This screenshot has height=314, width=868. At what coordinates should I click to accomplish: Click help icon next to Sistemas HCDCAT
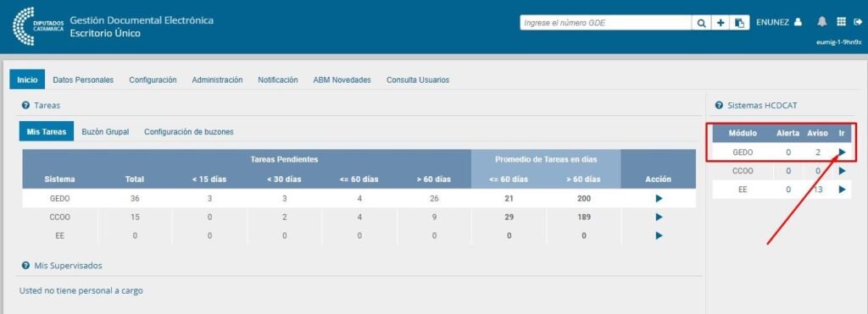point(719,105)
